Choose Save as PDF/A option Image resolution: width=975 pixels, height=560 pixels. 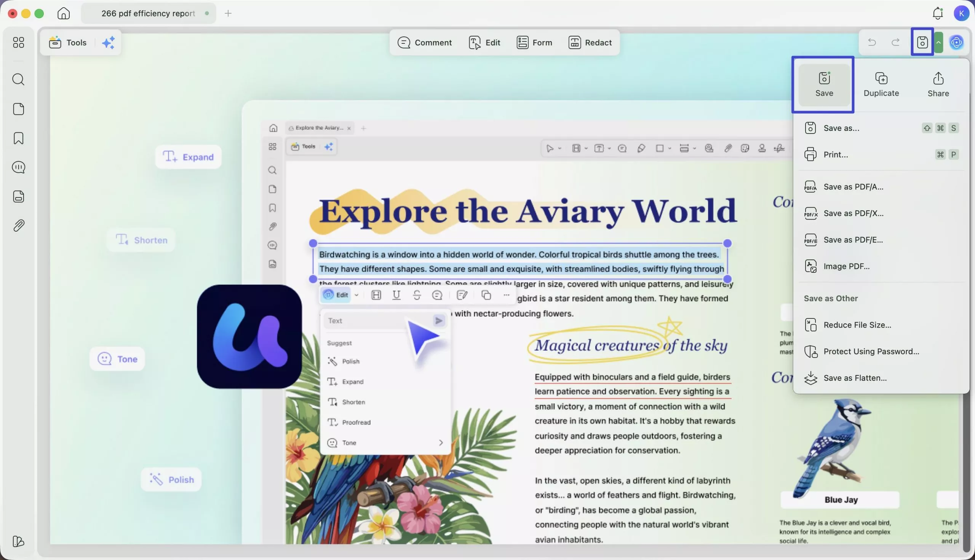pyautogui.click(x=853, y=187)
